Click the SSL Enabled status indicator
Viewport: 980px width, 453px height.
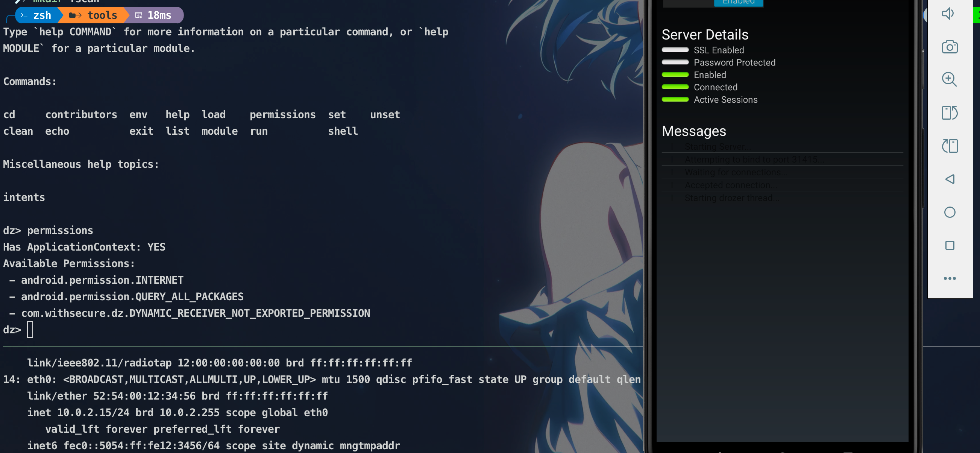click(x=675, y=50)
